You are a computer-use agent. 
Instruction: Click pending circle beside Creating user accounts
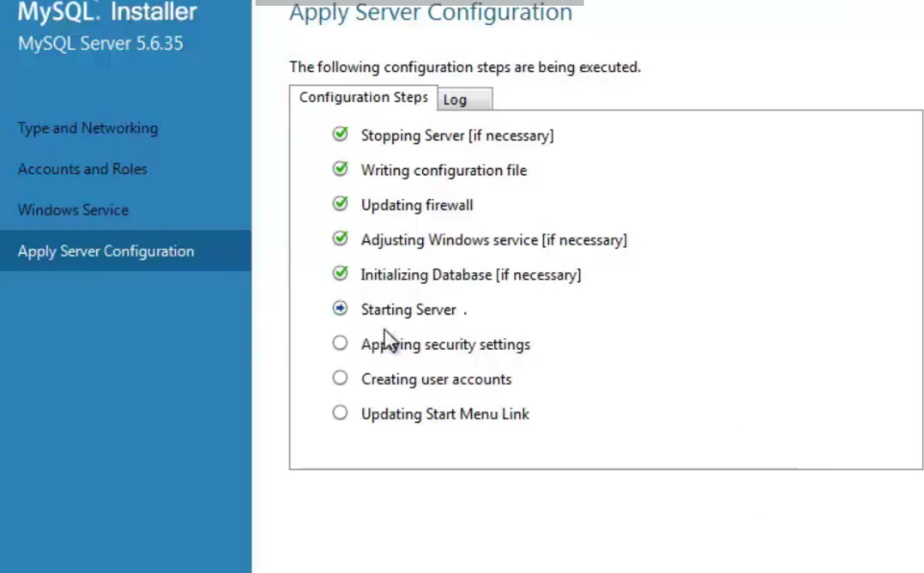click(340, 378)
